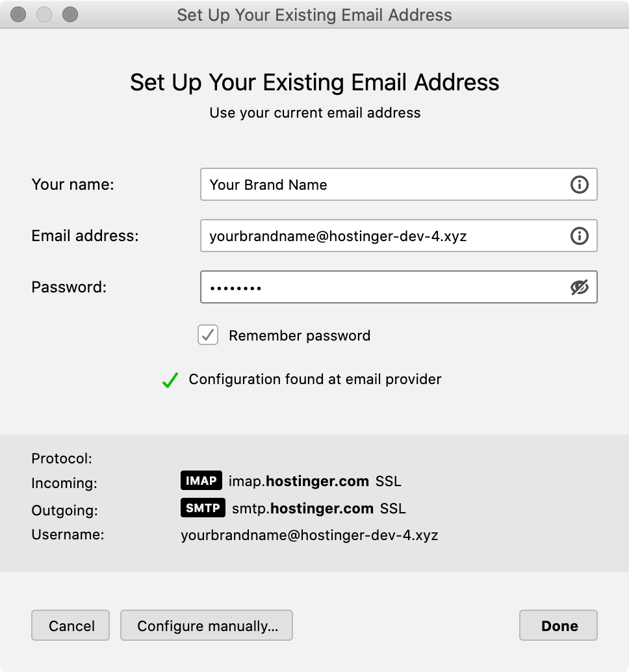The width and height of the screenshot is (629, 672).
Task: Click the green configuration-found checkmark icon
Action: pyautogui.click(x=170, y=380)
